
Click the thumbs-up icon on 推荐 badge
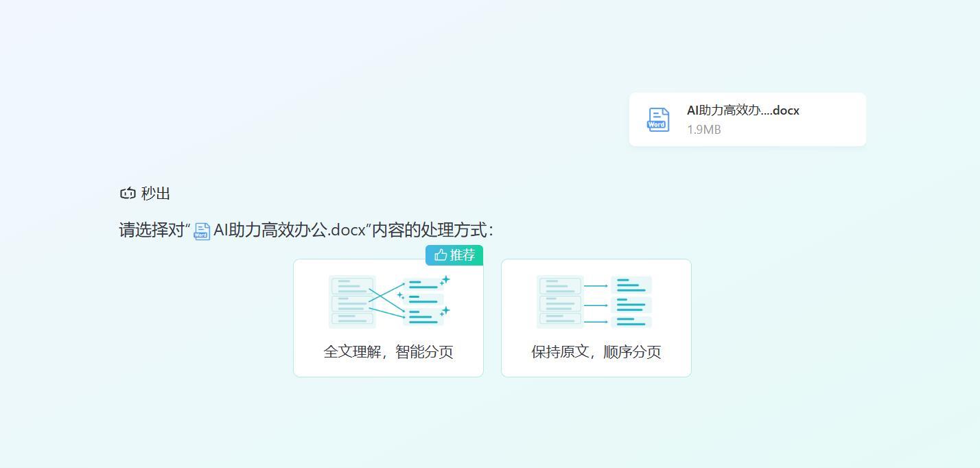[x=441, y=255]
